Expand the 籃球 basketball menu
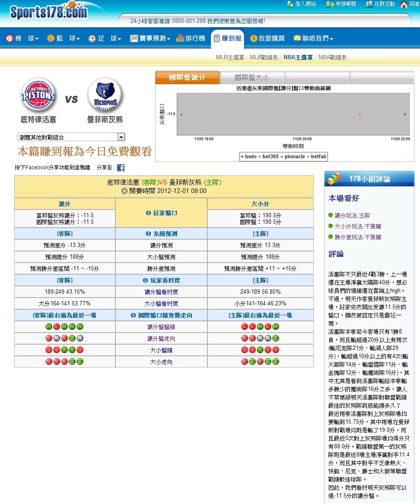Image resolution: width=420 pixels, height=504 pixels. [64, 38]
